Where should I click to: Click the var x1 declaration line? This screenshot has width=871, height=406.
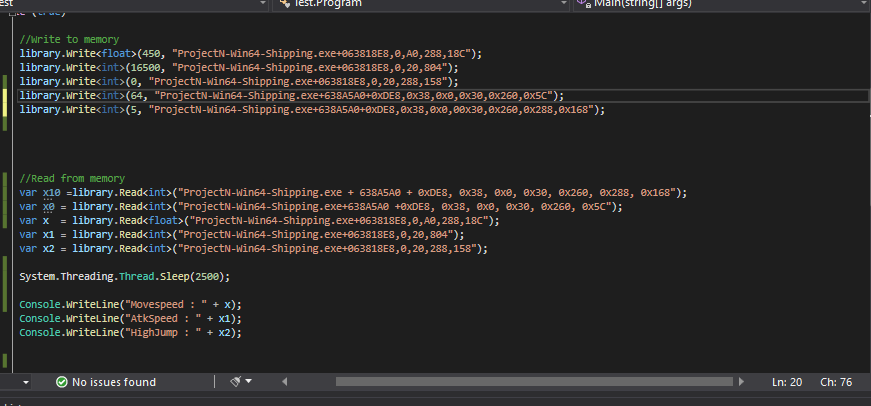(x=242, y=234)
